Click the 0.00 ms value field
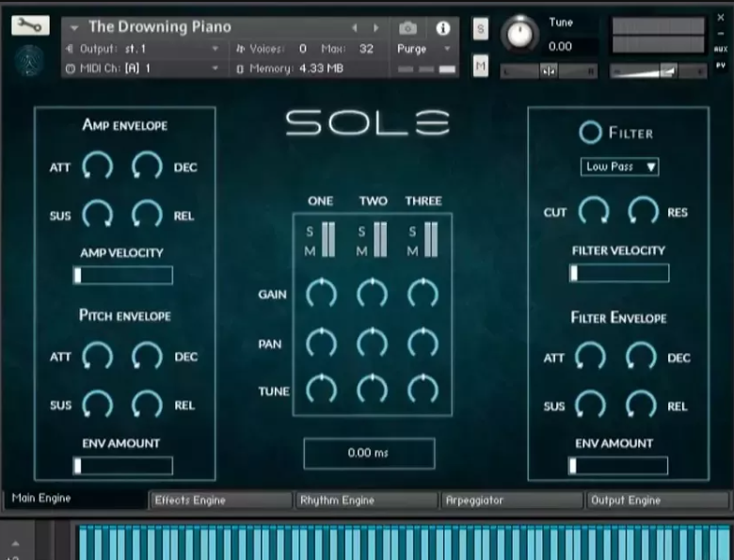734x560 pixels. pos(369,454)
